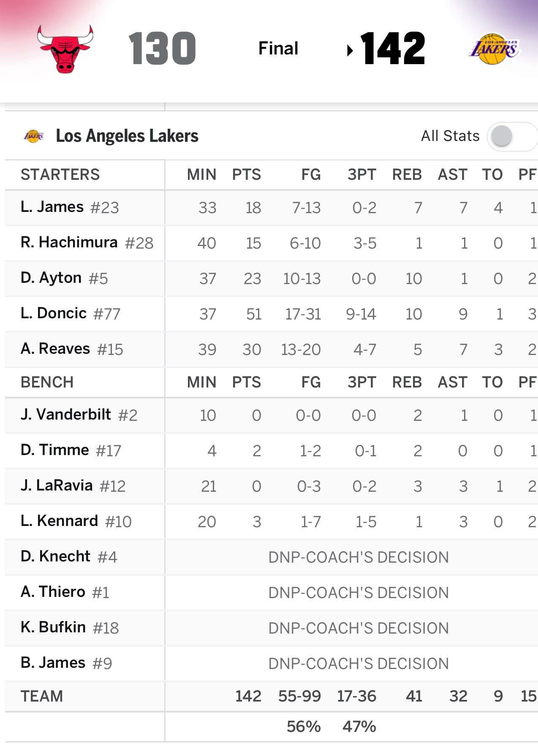Open D. Ayton #5 profile
The image size is (538, 756).
point(64,278)
